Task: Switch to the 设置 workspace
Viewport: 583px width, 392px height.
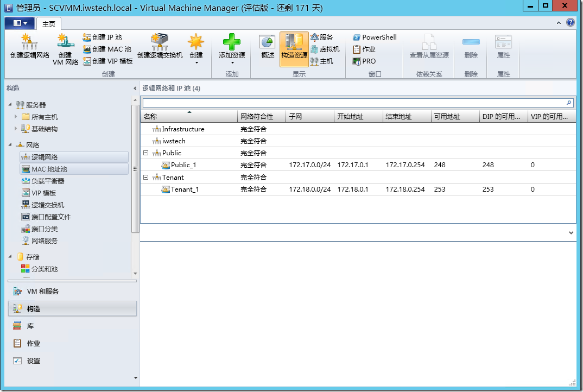Action: point(73,361)
